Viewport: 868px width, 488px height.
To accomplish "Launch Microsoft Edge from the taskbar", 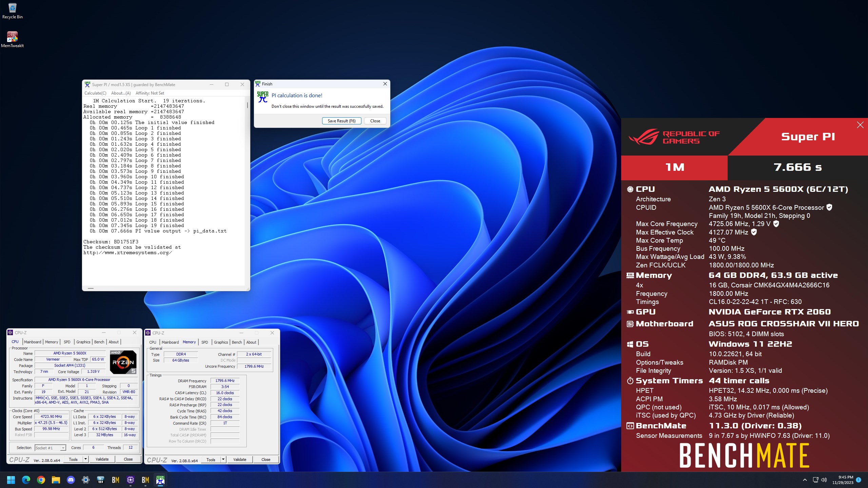I will point(26,480).
